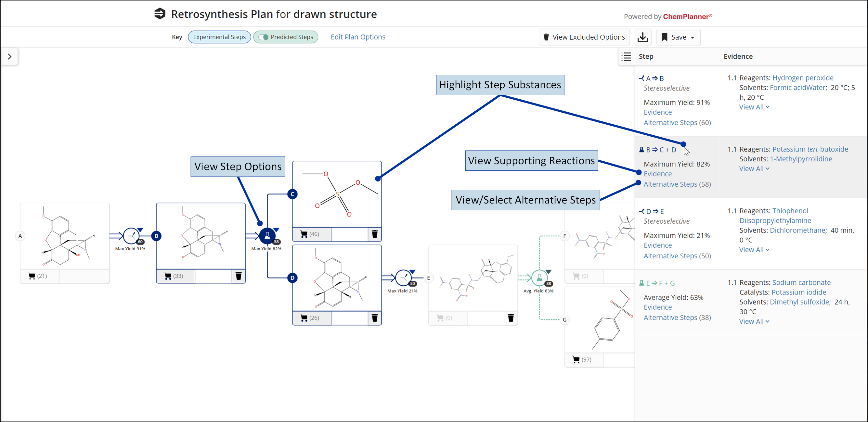The image size is (868, 422).
Task: Open dropdown triangle on step with 60 options
Action: click(140, 230)
